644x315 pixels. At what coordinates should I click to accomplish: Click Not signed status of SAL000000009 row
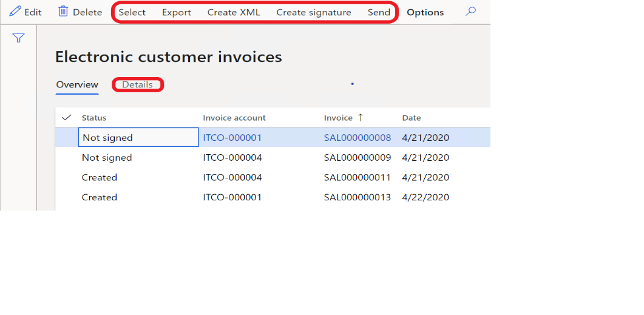click(x=107, y=157)
